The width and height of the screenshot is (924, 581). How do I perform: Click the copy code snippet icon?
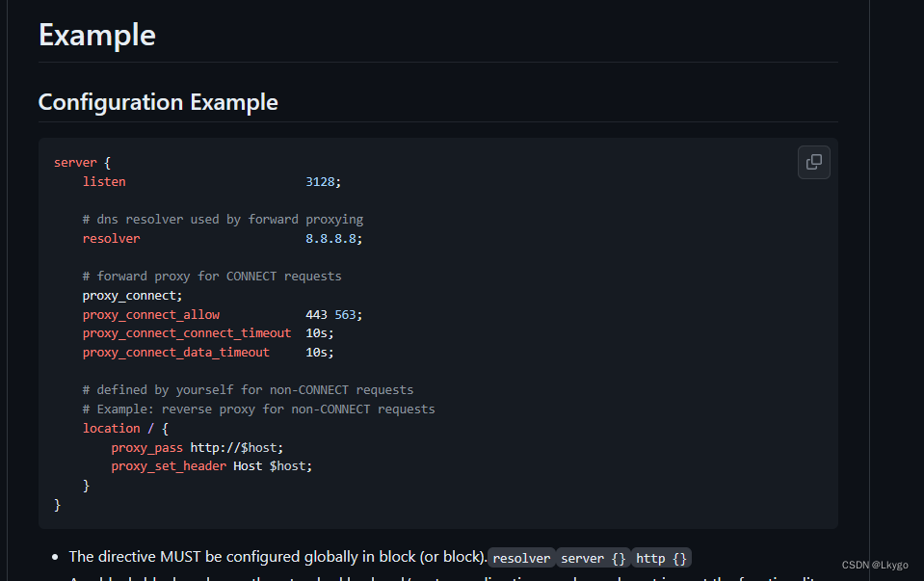pyautogui.click(x=813, y=162)
